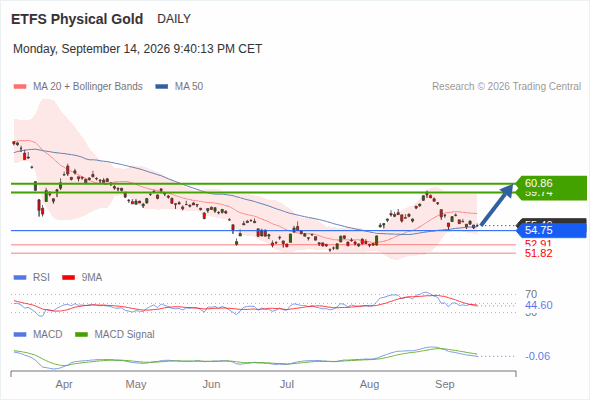Click the RSI legend label
Image resolution: width=590 pixels, height=400 pixels.
[x=41, y=278]
